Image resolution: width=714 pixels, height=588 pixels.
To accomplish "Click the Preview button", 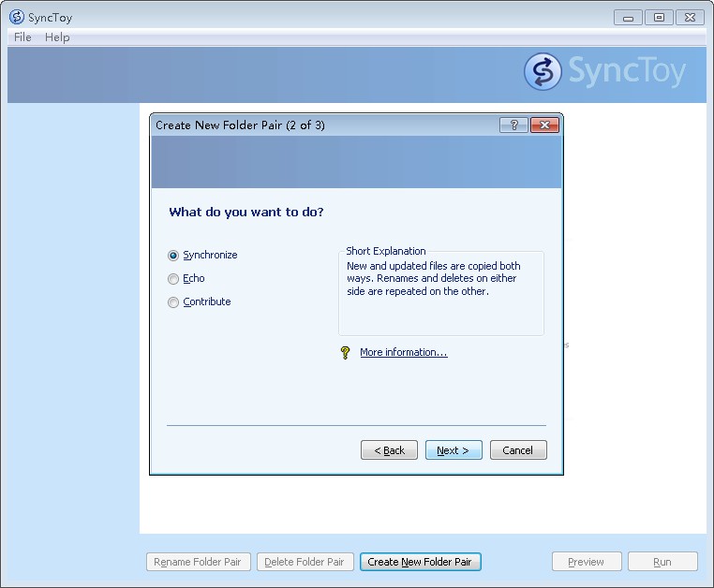I will pyautogui.click(x=587, y=562).
